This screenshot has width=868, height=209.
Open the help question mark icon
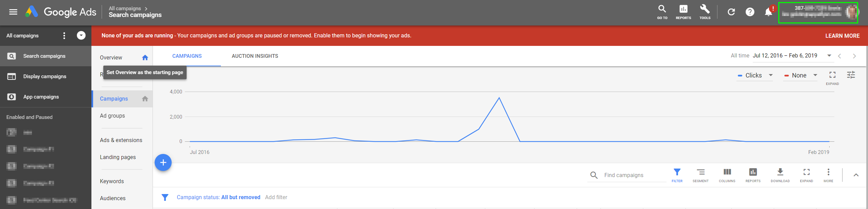750,12
